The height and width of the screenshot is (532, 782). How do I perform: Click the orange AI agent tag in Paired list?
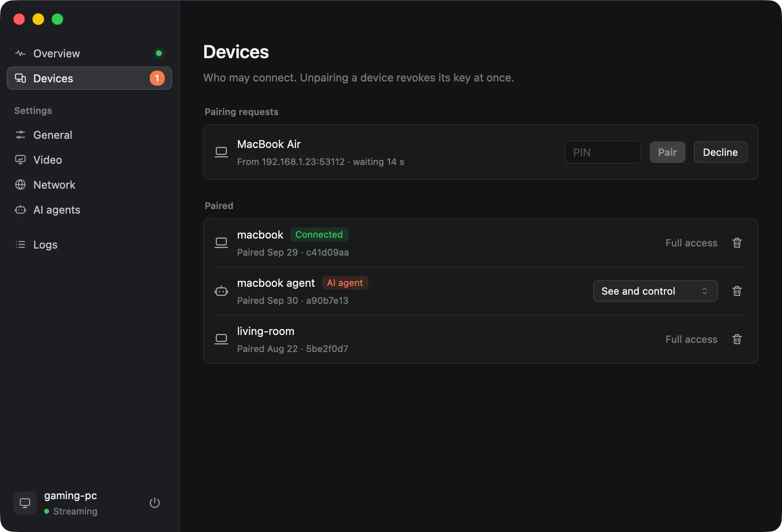(345, 283)
